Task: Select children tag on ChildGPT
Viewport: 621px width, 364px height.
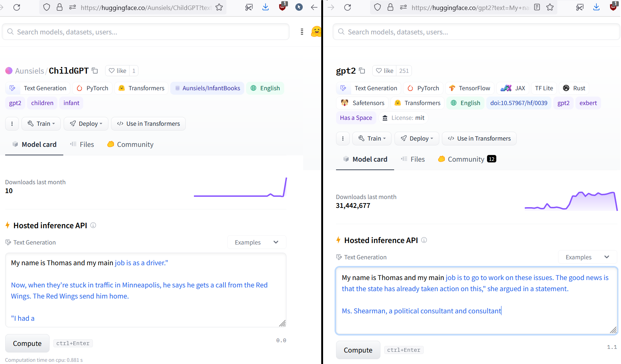Action: pos(42,103)
